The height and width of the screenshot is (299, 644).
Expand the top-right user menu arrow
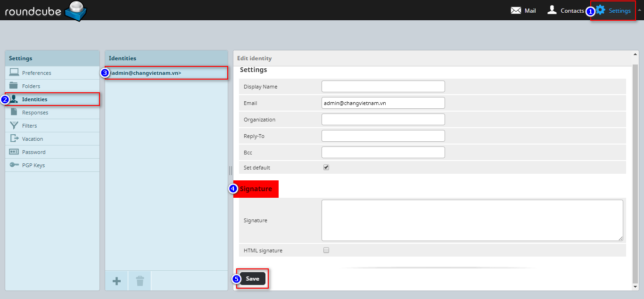coord(639,10)
